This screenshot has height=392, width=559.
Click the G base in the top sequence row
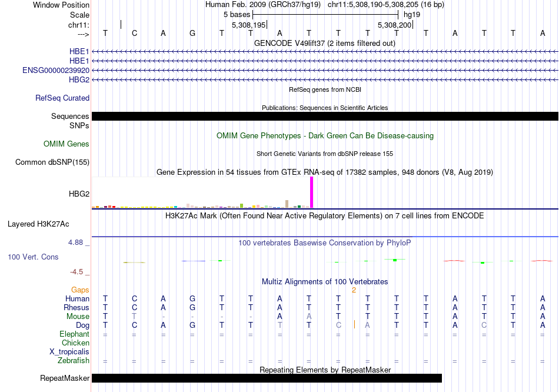[x=192, y=33]
